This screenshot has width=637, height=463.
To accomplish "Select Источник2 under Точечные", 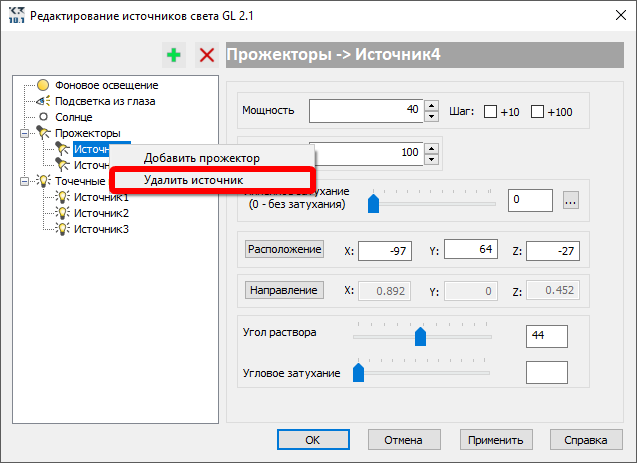I will 101,213.
